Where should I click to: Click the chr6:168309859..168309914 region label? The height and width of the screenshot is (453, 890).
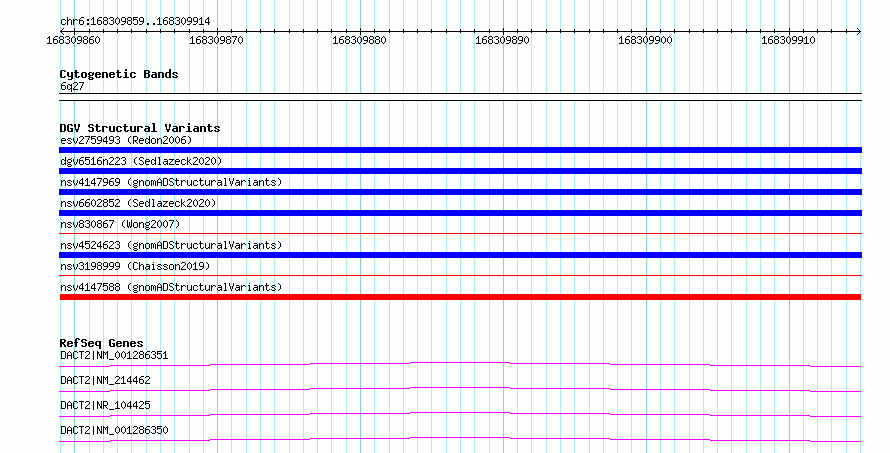click(x=135, y=21)
